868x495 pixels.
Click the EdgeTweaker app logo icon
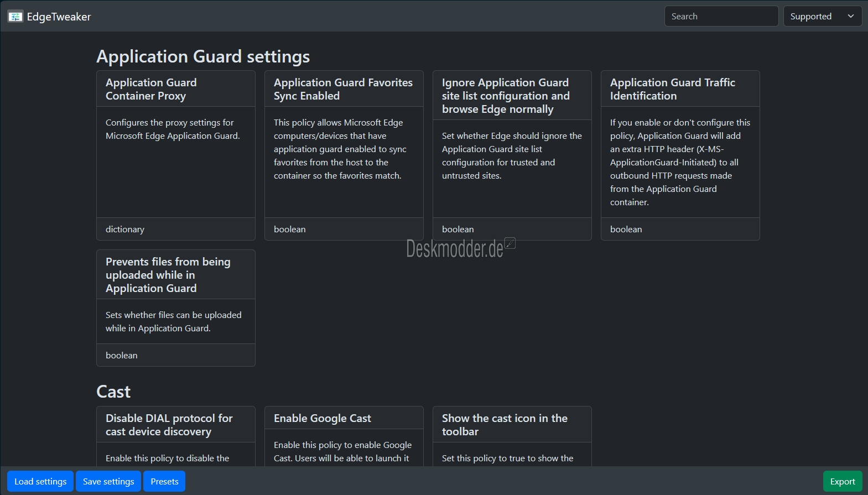(x=15, y=17)
